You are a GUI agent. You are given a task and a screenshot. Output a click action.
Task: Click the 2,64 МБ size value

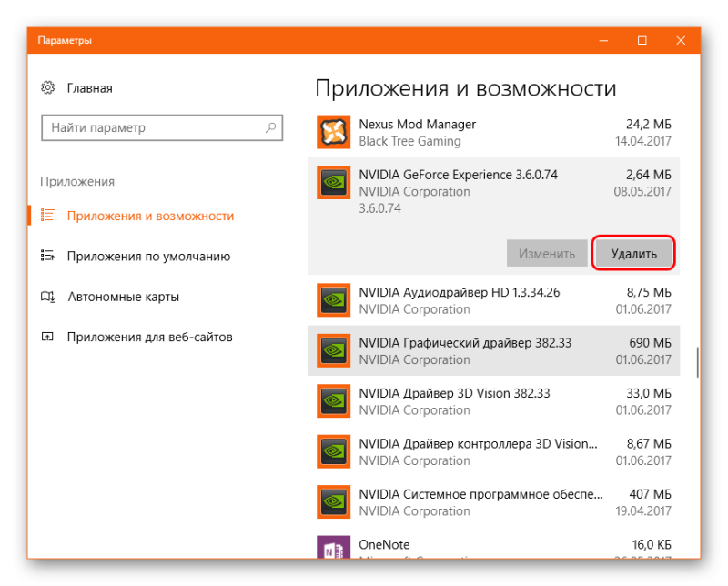click(x=649, y=175)
